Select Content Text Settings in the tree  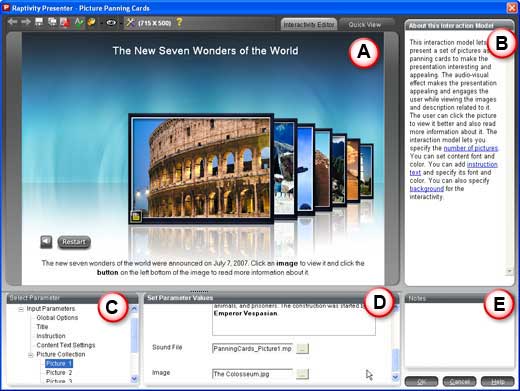66,345
